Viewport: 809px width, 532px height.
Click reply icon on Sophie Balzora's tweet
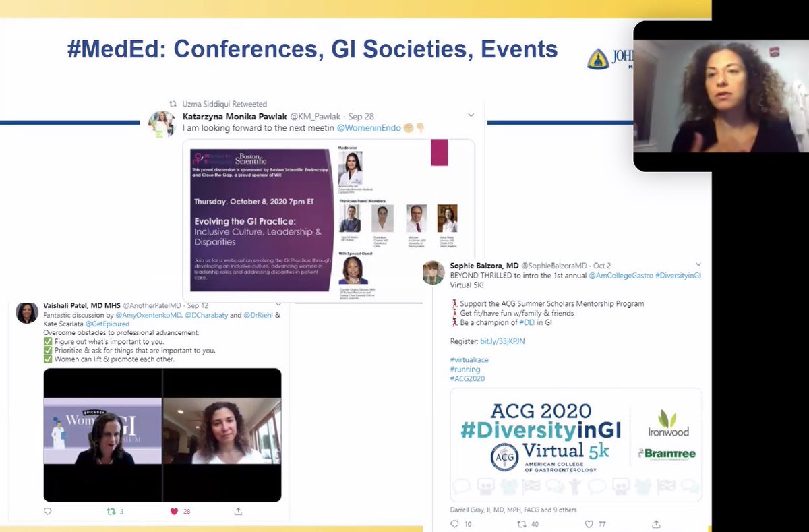pos(454,524)
